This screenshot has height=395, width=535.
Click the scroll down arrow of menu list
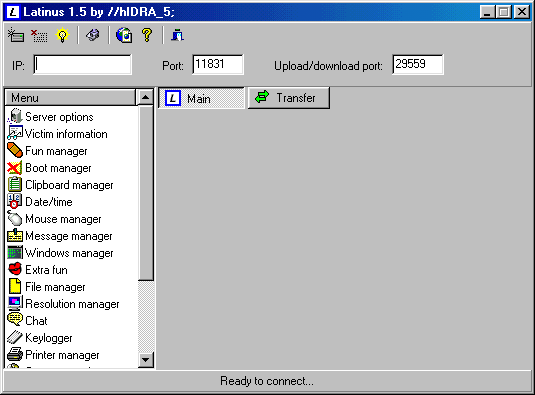tap(146, 360)
